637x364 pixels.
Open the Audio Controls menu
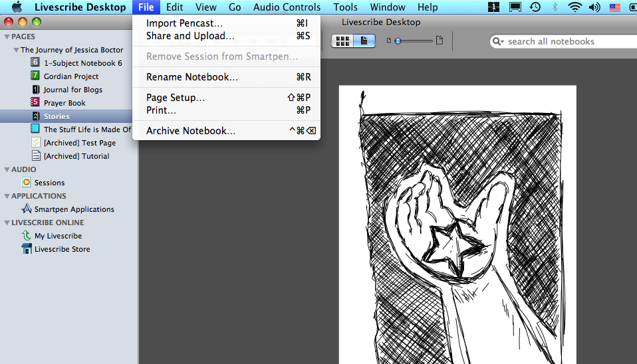tap(287, 7)
